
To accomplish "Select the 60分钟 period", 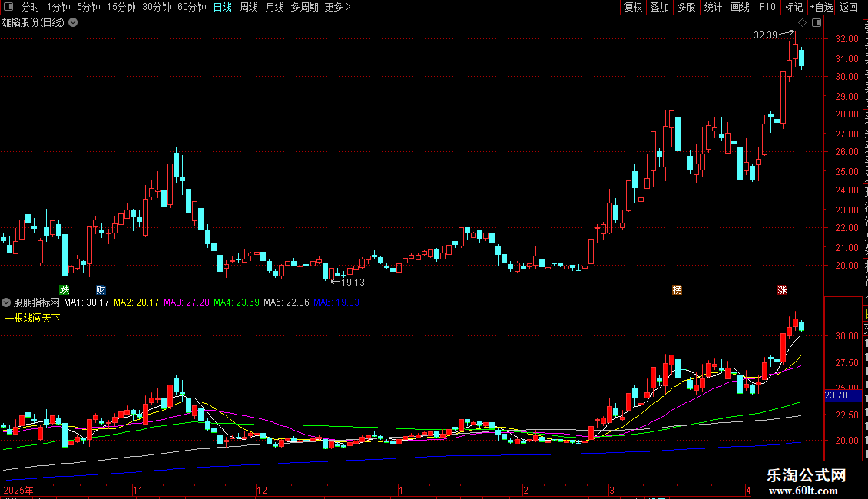I will pos(192,7).
